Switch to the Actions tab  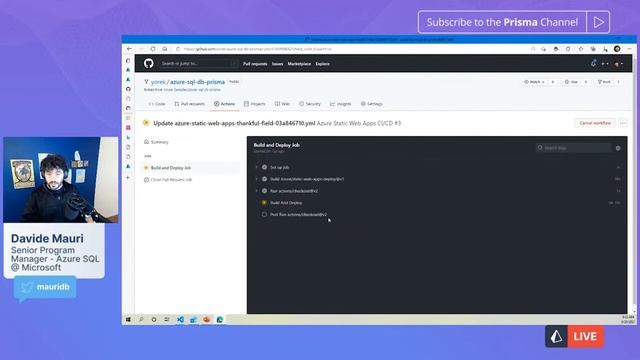click(x=224, y=104)
